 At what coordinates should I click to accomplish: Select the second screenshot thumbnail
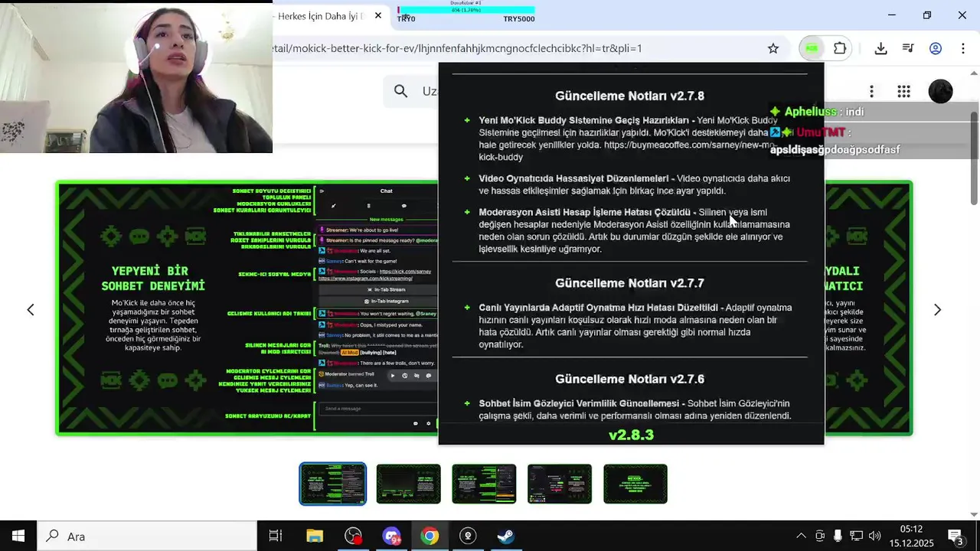408,484
